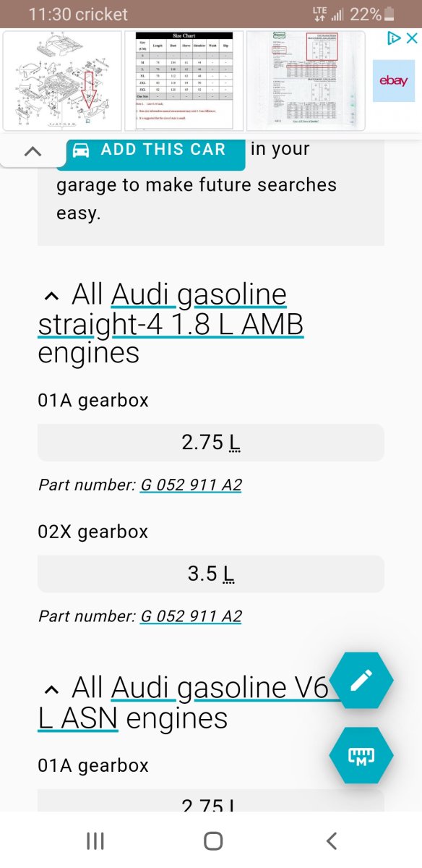The image size is (422, 868).
Task: Tap the Android home button
Action: pos(213,841)
